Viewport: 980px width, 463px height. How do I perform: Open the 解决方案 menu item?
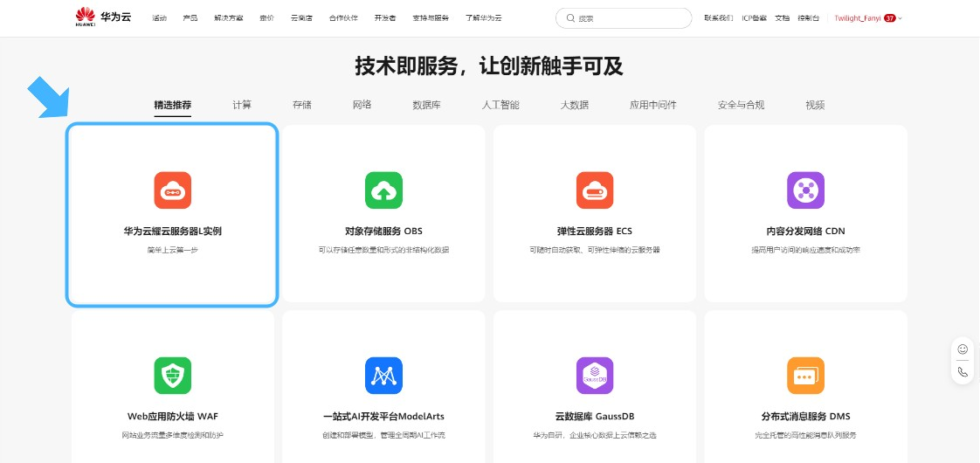coord(229,18)
